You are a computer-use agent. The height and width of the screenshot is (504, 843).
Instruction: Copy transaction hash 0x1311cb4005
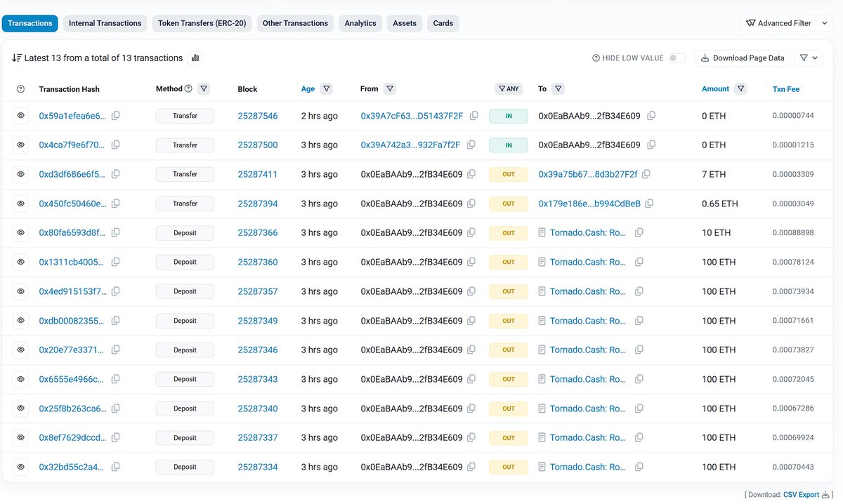116,262
